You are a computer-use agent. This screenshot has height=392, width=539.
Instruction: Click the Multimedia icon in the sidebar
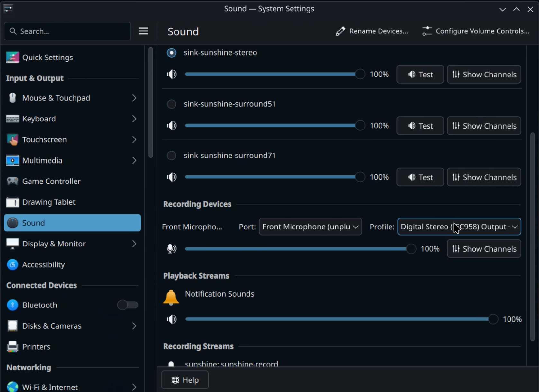pyautogui.click(x=13, y=160)
